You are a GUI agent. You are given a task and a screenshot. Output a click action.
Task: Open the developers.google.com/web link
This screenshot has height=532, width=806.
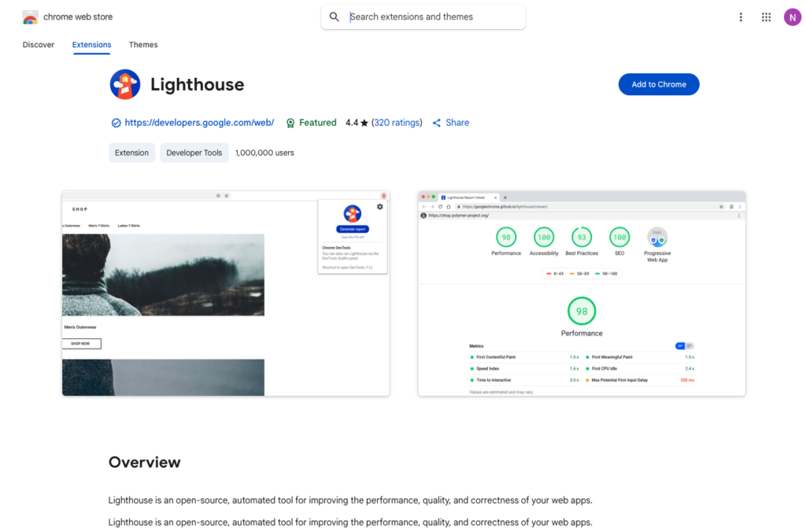coord(199,123)
